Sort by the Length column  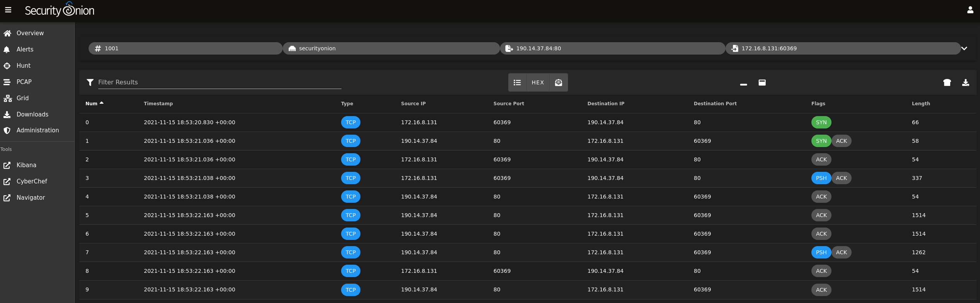[x=921, y=104]
